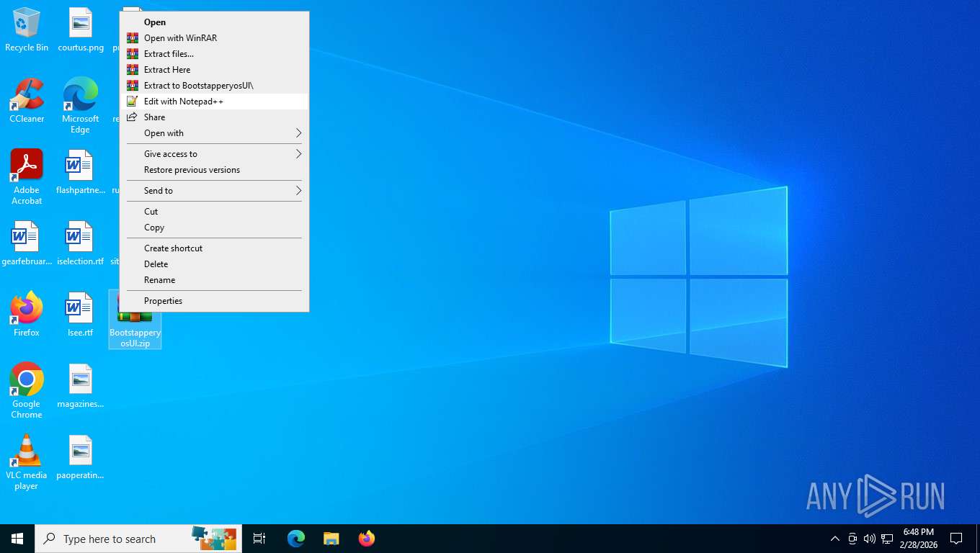Screen dimensions: 980x553
Task: Select the BootstapperyosUI.zip archive icon
Action: click(135, 320)
